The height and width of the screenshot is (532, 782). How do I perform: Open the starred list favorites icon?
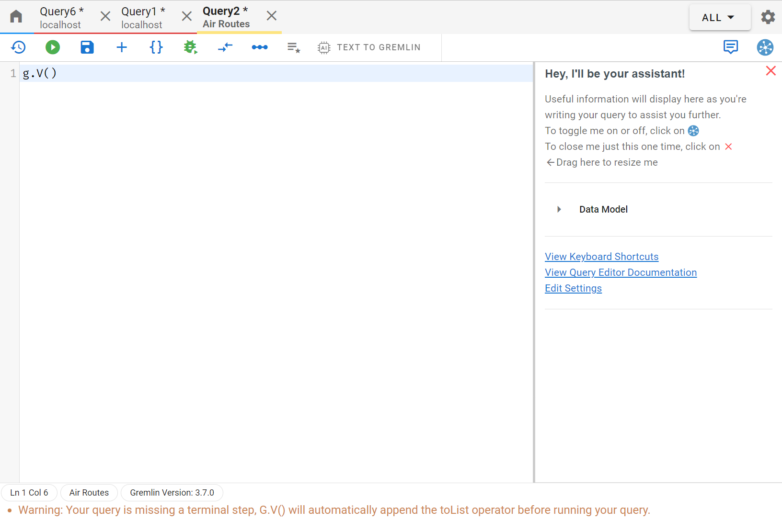click(294, 47)
